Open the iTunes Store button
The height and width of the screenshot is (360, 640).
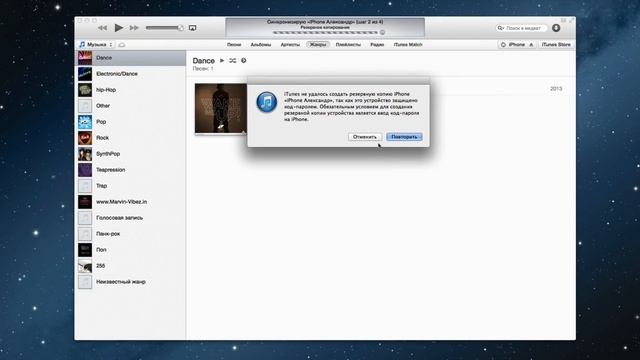click(x=556, y=44)
